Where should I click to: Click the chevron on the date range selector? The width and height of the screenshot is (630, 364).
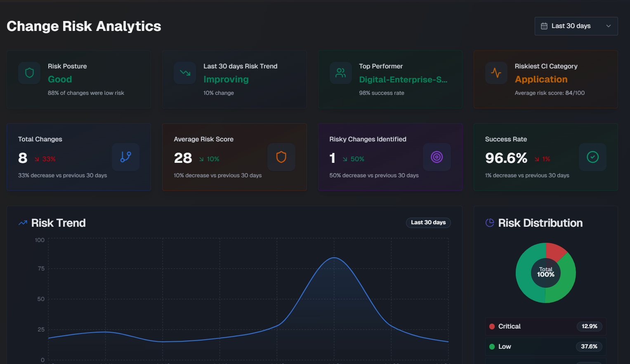pyautogui.click(x=608, y=26)
